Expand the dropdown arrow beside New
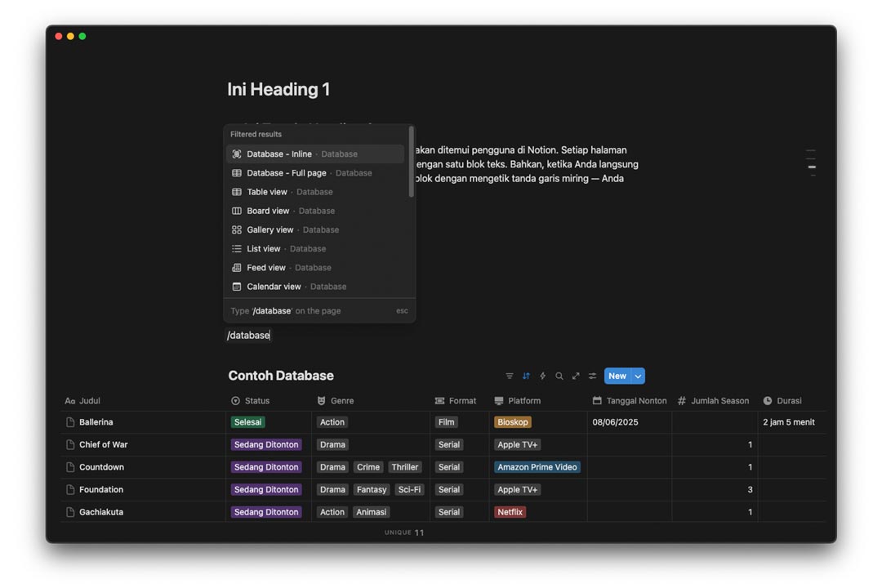Screen dimensions: 882x588 coord(639,376)
